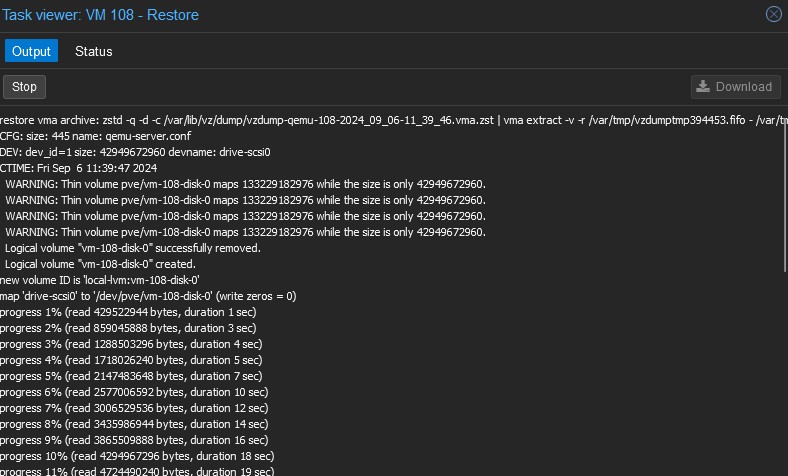Click the Logical volume created line
Image resolution: width=788 pixels, height=476 pixels.
pos(100,264)
